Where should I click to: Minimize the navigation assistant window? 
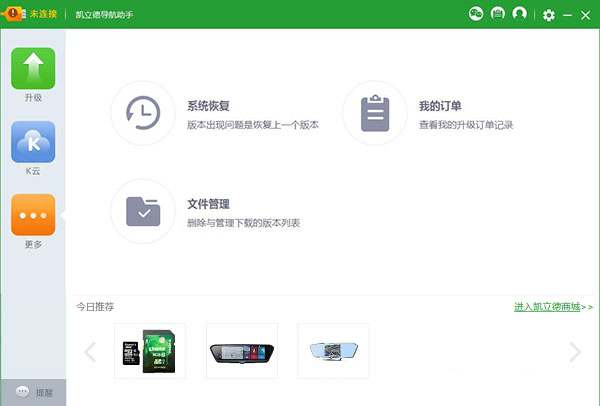pyautogui.click(x=567, y=15)
